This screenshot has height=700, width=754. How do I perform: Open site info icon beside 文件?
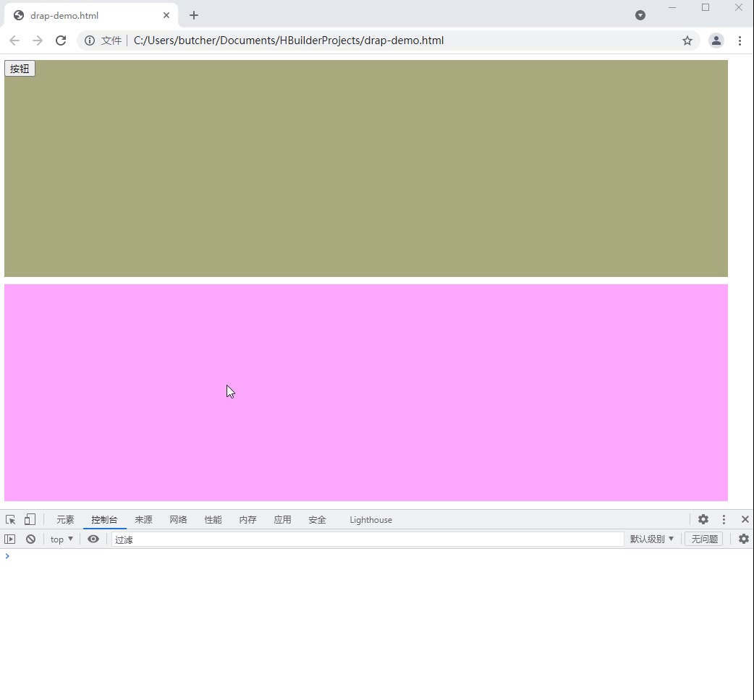90,40
